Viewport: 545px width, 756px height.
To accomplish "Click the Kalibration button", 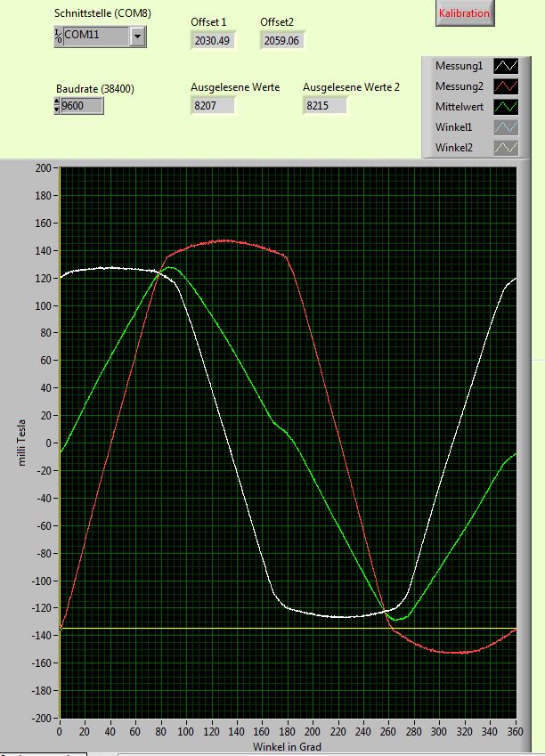I will pos(465,13).
